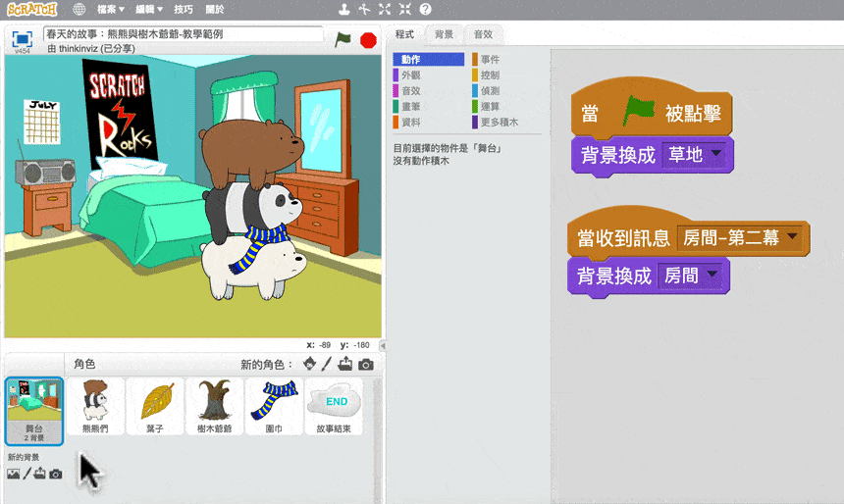Open the 房間 backdrop dropdown
The width and height of the screenshot is (844, 504).
click(690, 276)
